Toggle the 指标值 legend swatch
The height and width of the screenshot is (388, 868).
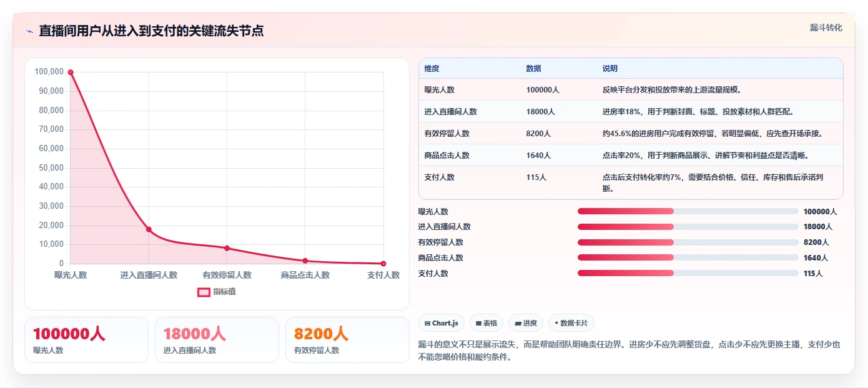(x=204, y=292)
